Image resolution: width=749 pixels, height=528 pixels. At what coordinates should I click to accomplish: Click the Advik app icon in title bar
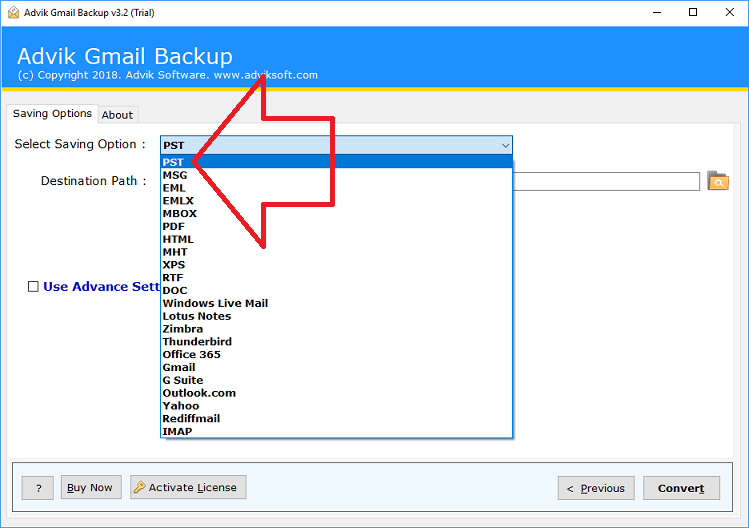tap(13, 12)
